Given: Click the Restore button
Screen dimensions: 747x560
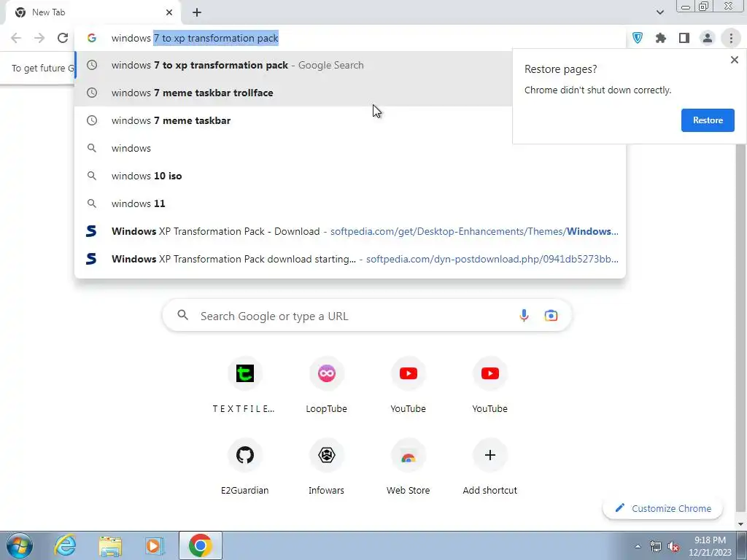Looking at the screenshot, I should pos(708,120).
